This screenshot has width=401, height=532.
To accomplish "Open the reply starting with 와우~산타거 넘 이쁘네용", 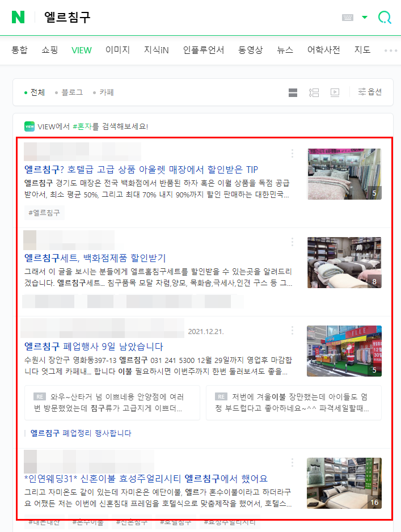I will pyautogui.click(x=112, y=403).
